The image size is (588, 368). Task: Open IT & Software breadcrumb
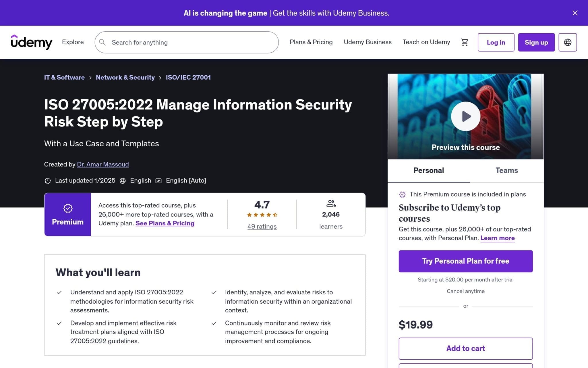coord(64,77)
